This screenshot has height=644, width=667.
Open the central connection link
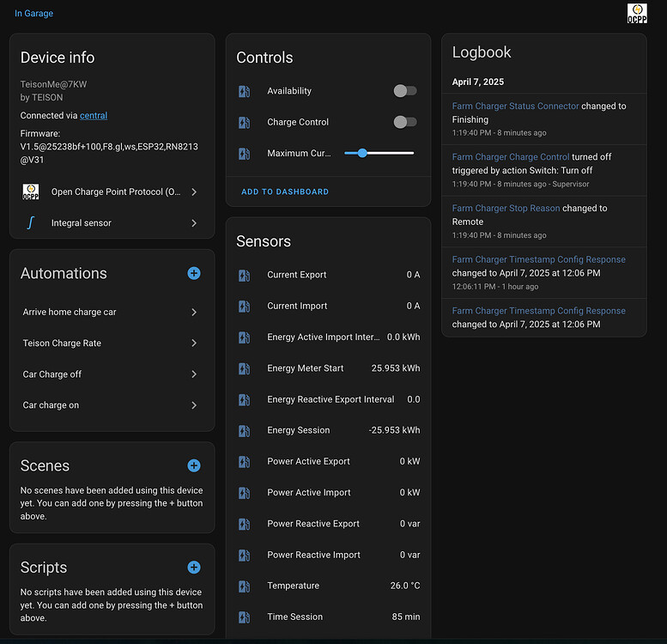[x=94, y=115]
